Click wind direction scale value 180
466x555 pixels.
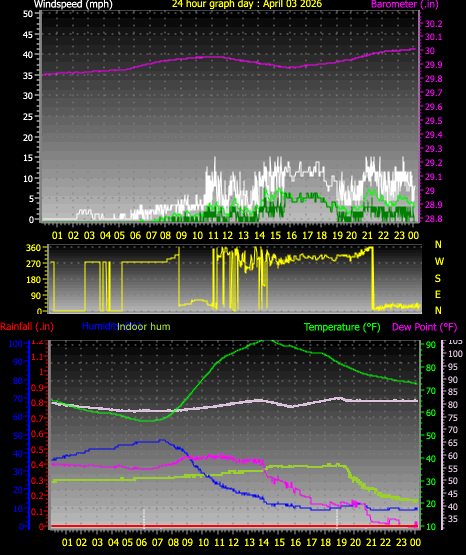[34, 280]
